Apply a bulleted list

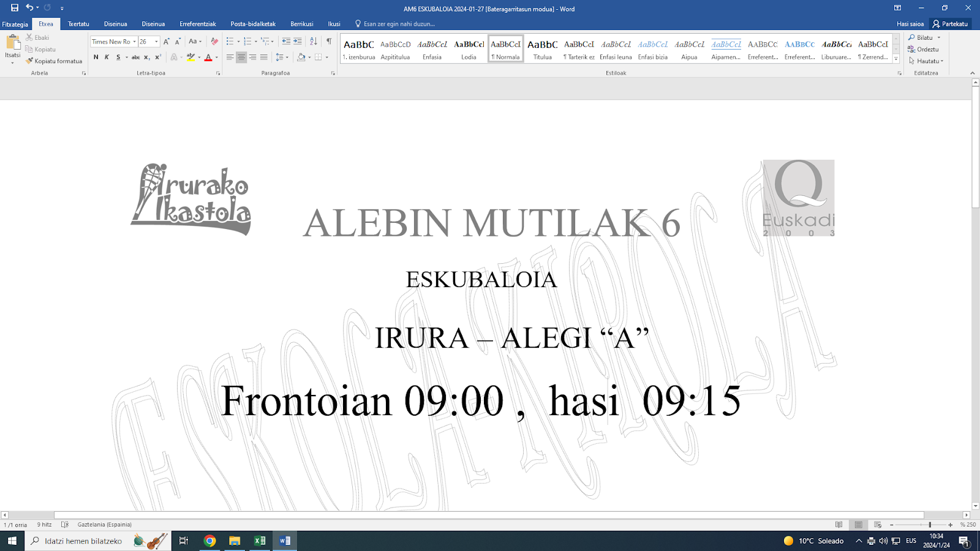[x=230, y=42]
